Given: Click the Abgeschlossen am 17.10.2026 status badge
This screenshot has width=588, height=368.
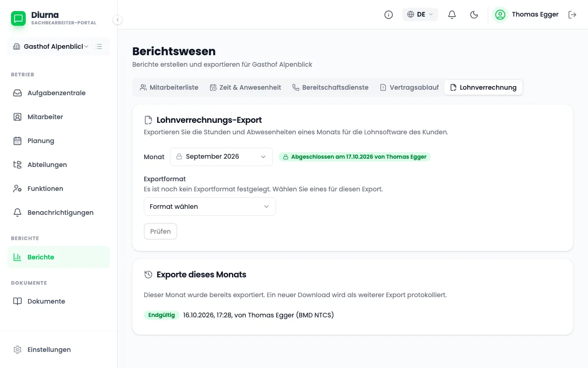Looking at the screenshot, I should pyautogui.click(x=355, y=157).
